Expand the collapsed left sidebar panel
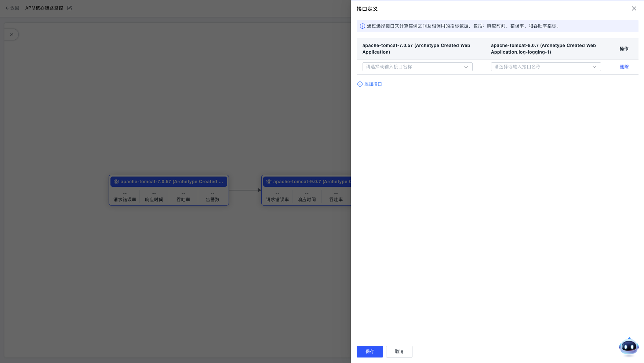The width and height of the screenshot is (644, 363). point(11,35)
